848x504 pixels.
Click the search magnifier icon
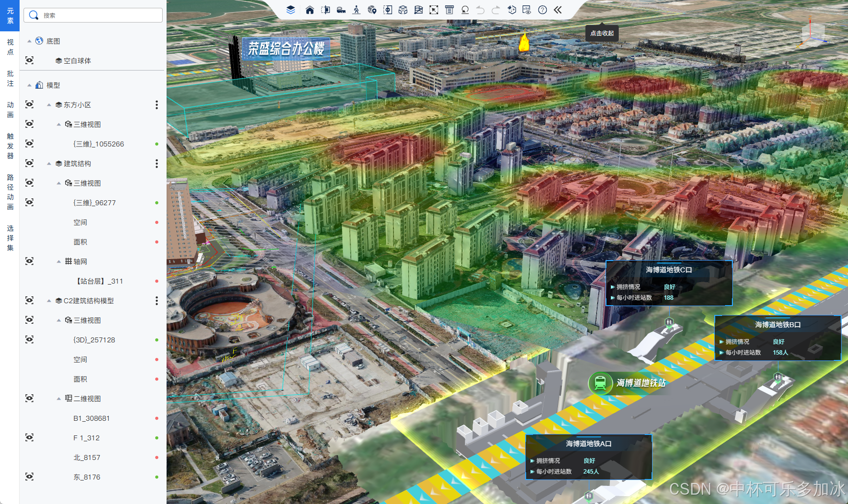point(33,15)
